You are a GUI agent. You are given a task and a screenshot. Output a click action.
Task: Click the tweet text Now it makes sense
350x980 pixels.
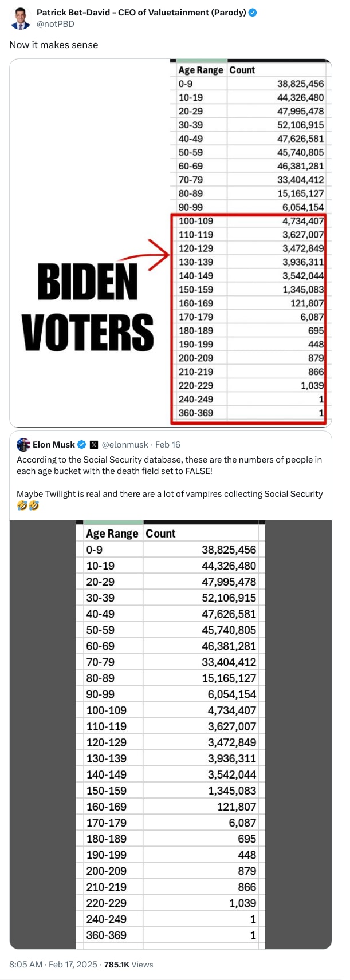[53, 45]
